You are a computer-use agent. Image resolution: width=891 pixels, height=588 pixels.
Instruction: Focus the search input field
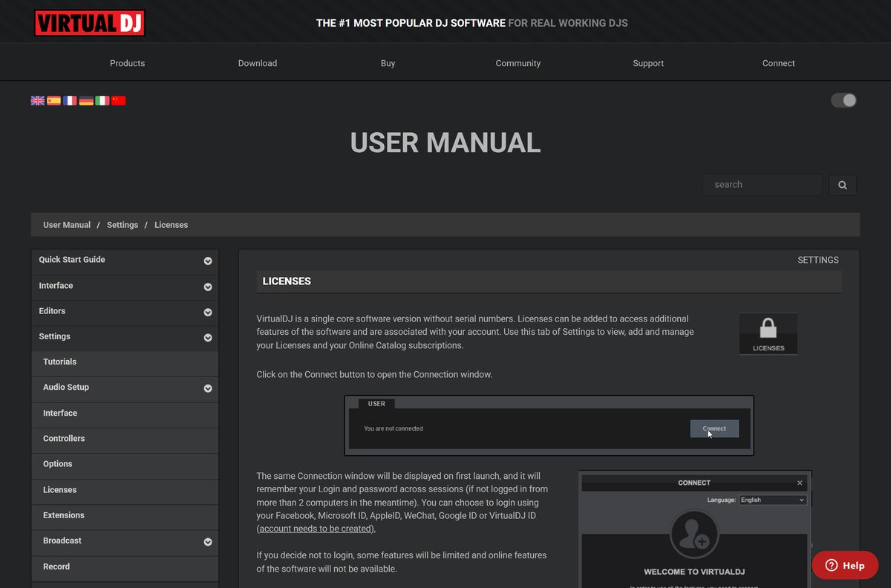pyautogui.click(x=763, y=185)
